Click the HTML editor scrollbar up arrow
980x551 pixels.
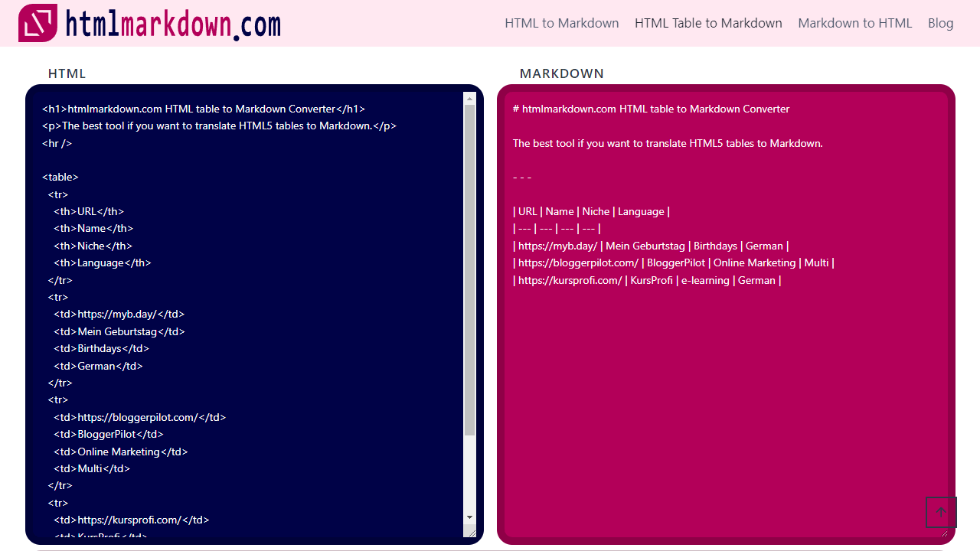[470, 98]
